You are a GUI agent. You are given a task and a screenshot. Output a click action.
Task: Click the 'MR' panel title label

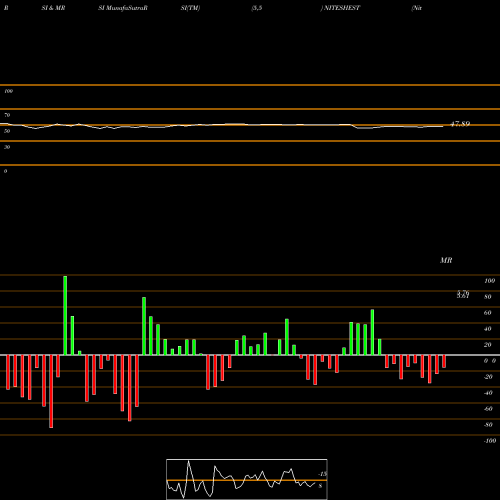(446, 260)
